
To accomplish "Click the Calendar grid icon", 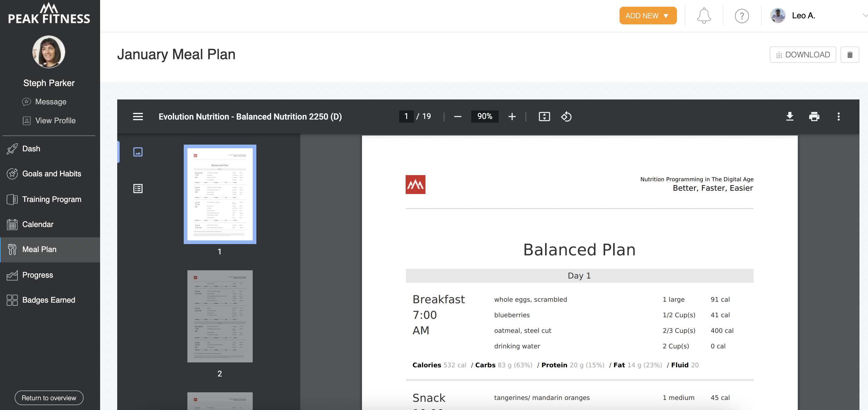I will pyautogui.click(x=12, y=225).
